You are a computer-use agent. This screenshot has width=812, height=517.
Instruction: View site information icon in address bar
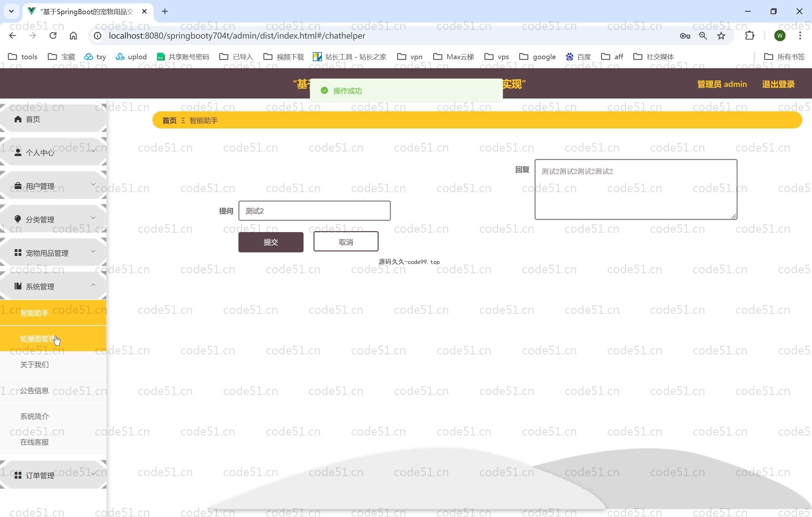pos(97,36)
